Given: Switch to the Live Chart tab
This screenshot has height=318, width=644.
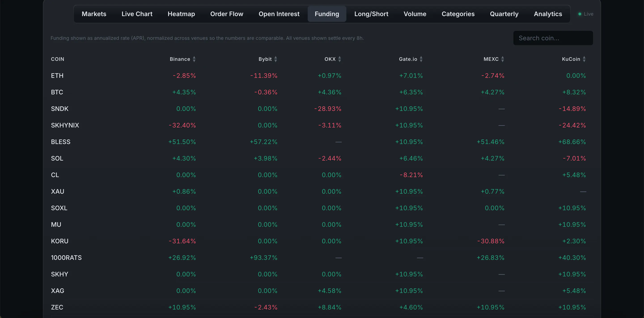Looking at the screenshot, I should coord(137,14).
